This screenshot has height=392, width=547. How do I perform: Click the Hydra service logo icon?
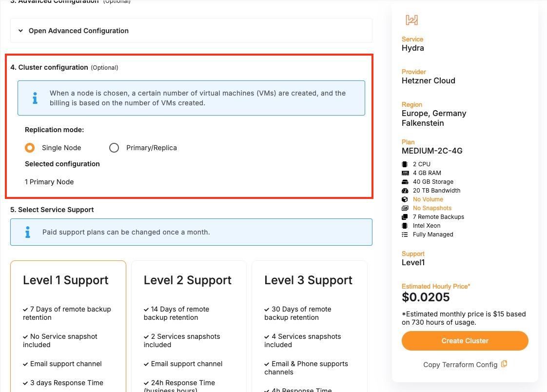tap(412, 20)
